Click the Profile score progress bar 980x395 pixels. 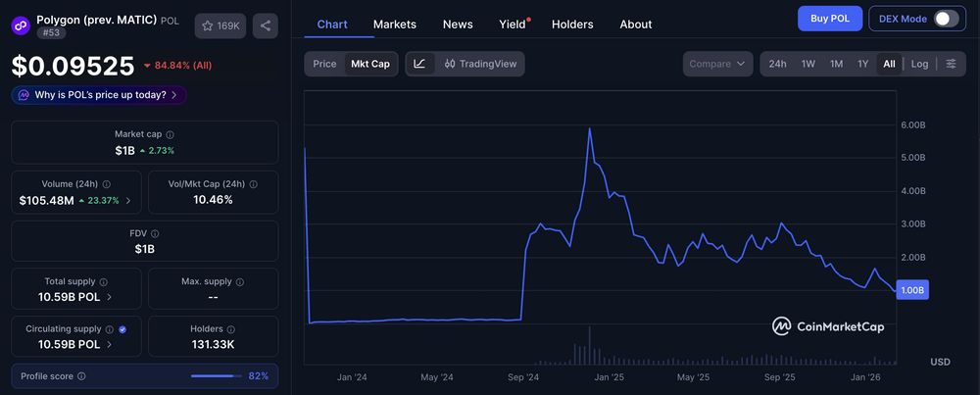pos(217,376)
